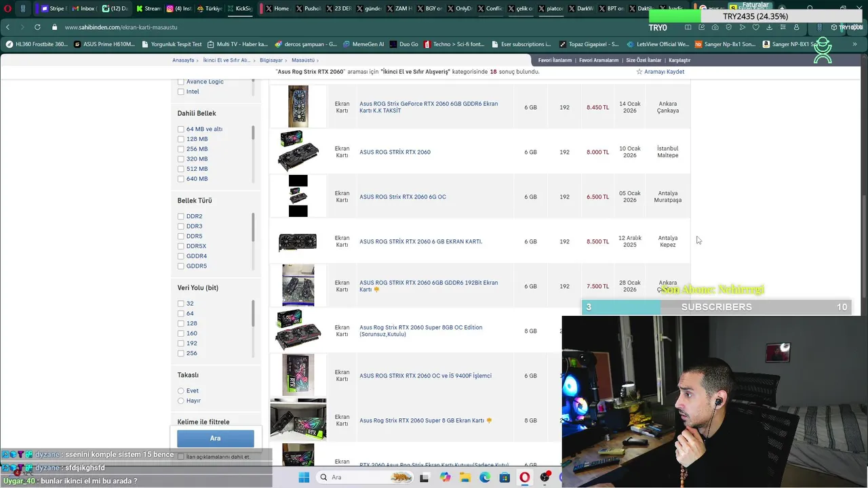The height and width of the screenshot is (488, 868).
Task: Switch to the Stripe browser tab
Action: tap(53, 8)
